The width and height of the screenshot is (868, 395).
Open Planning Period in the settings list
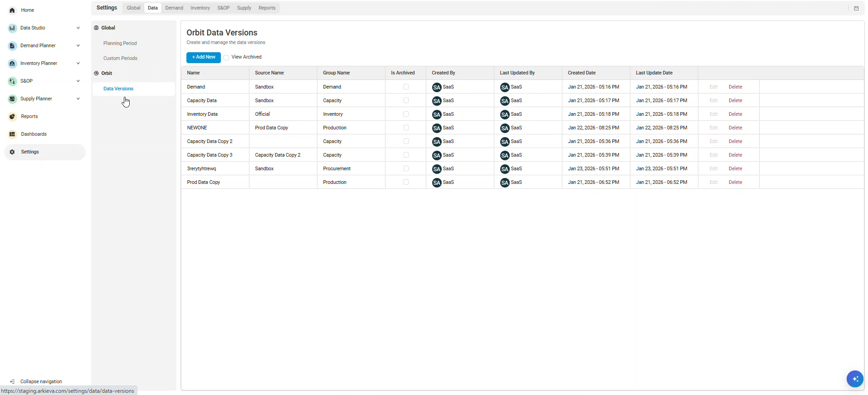pos(120,44)
